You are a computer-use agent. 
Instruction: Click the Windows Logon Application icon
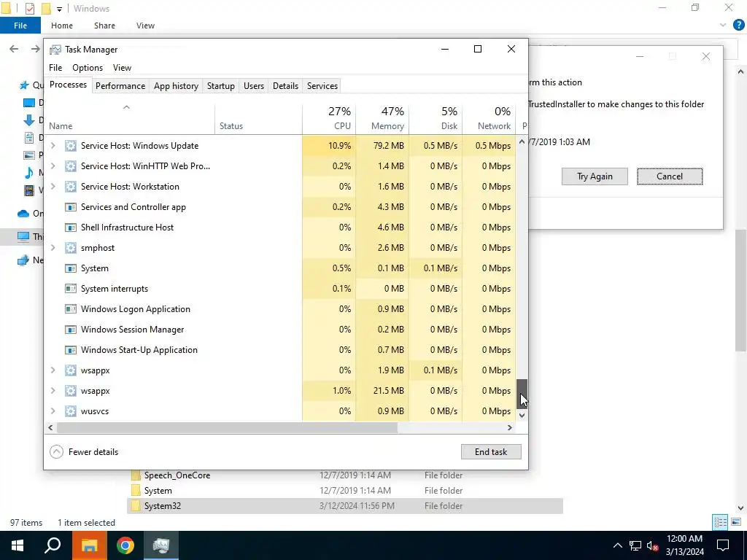coord(71,309)
